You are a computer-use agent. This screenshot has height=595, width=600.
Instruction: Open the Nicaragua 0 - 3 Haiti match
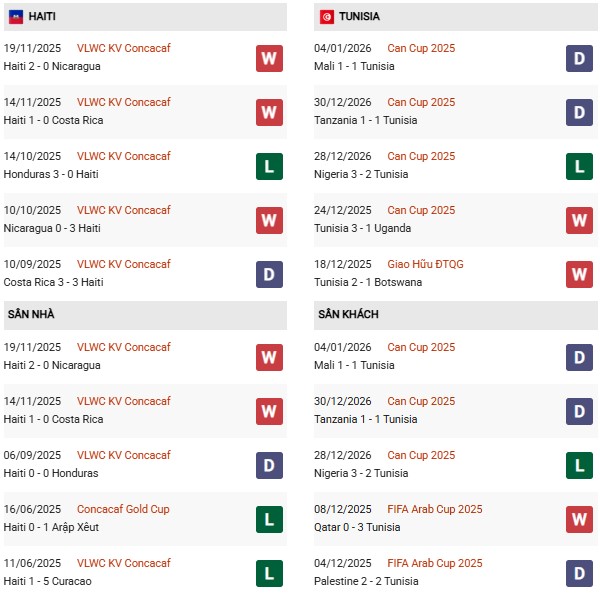[x=52, y=228]
